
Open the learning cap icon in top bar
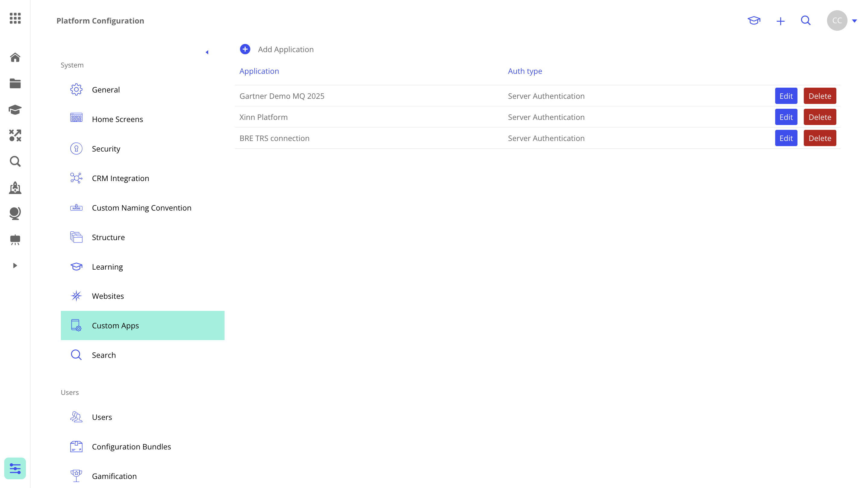pyautogui.click(x=754, y=20)
